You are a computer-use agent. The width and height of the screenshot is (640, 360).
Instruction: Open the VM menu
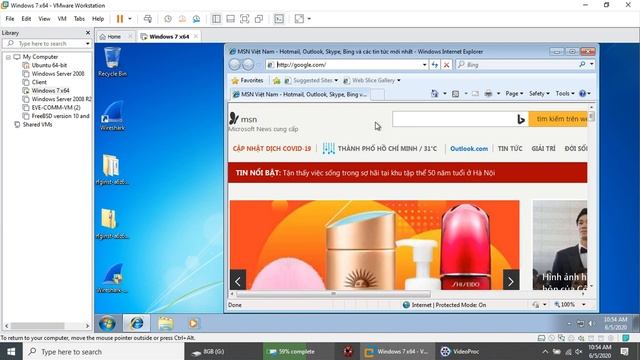(x=62, y=19)
